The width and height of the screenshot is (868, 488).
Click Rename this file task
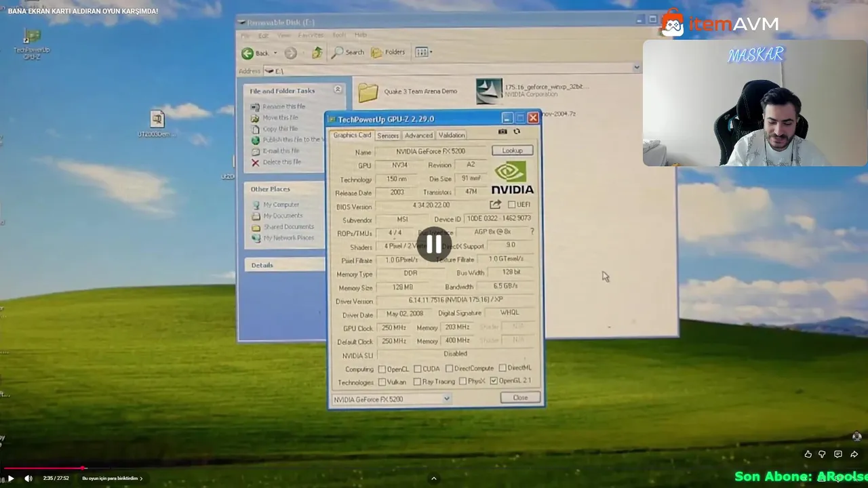coord(278,106)
